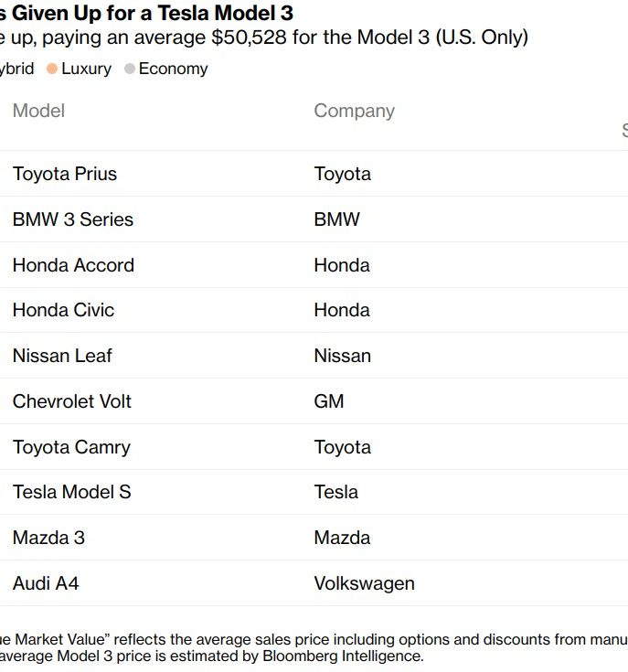
Task: Click the gray Economy legend dot
Action: click(130, 69)
